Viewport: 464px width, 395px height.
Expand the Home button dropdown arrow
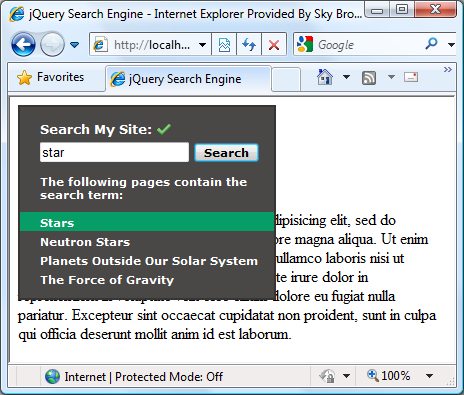pyautogui.click(x=346, y=77)
